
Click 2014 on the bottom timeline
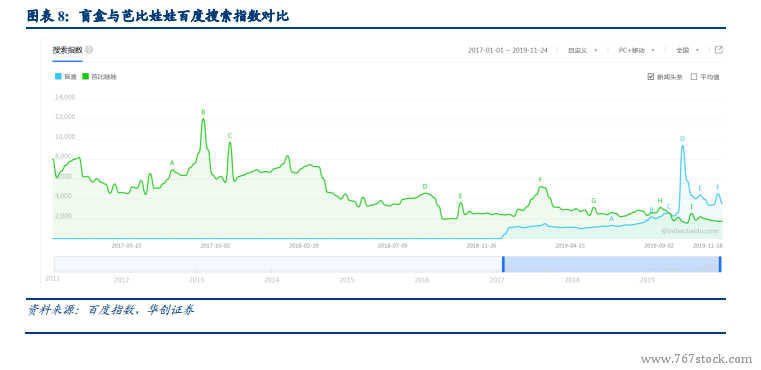272,280
